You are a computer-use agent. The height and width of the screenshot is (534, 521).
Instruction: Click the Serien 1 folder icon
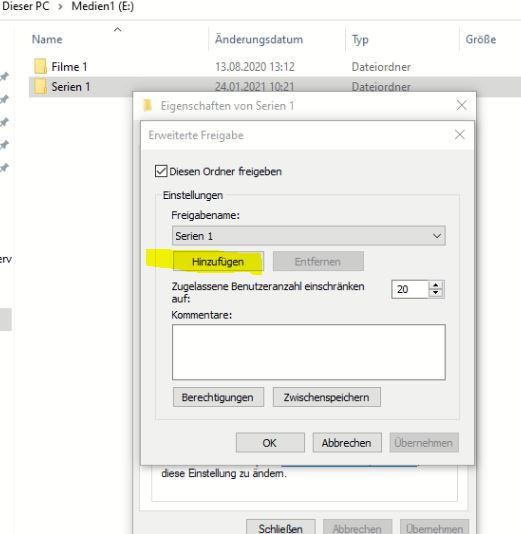(40, 87)
